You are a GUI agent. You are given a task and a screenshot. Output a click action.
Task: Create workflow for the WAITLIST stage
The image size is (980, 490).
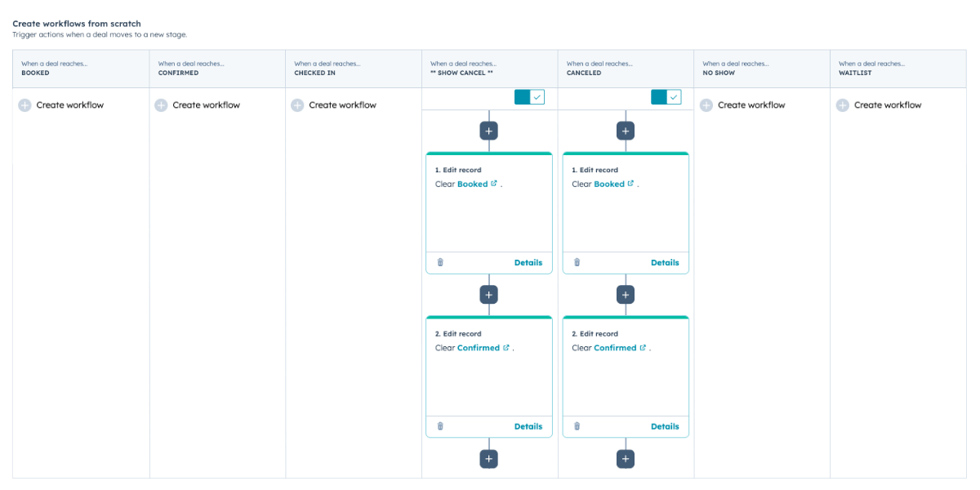click(887, 105)
